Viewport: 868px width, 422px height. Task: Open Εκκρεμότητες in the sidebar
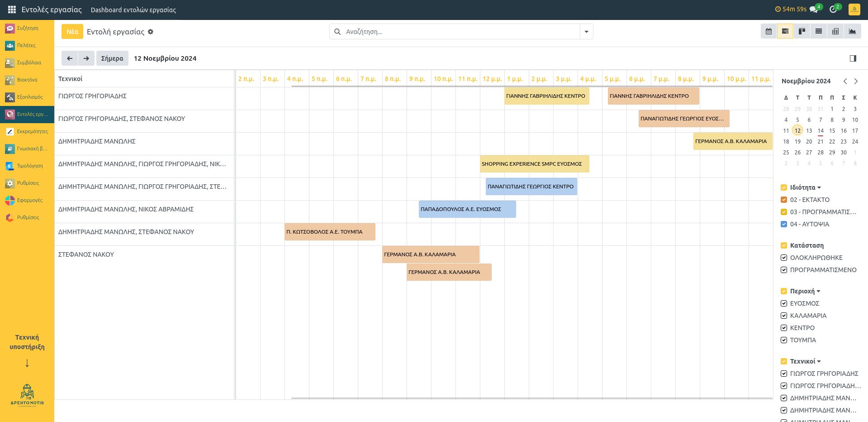click(x=27, y=131)
